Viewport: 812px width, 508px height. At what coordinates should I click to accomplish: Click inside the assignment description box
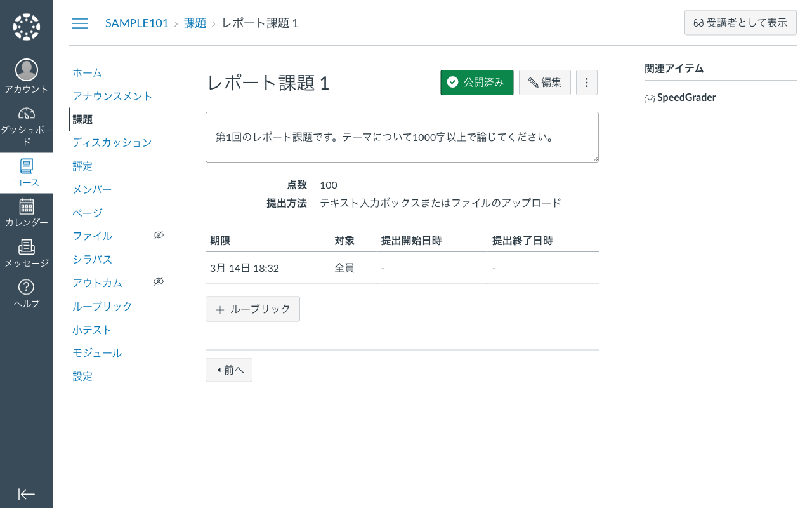[x=402, y=137]
